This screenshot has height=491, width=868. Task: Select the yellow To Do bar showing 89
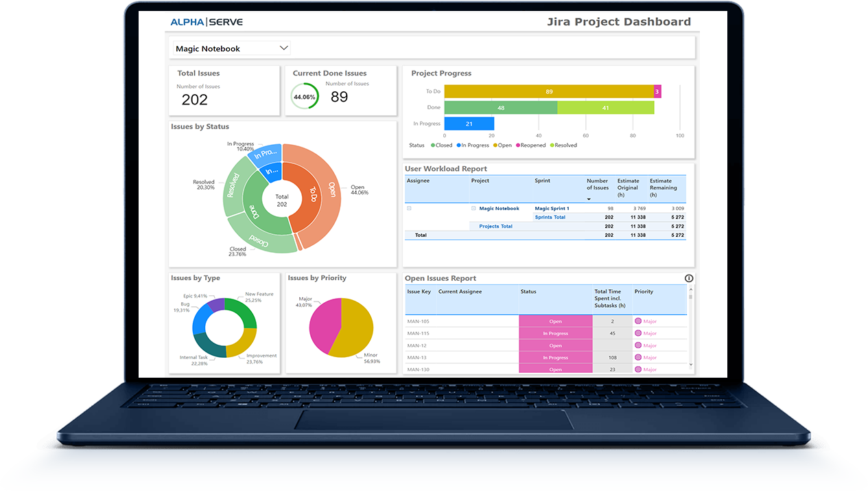(x=548, y=91)
